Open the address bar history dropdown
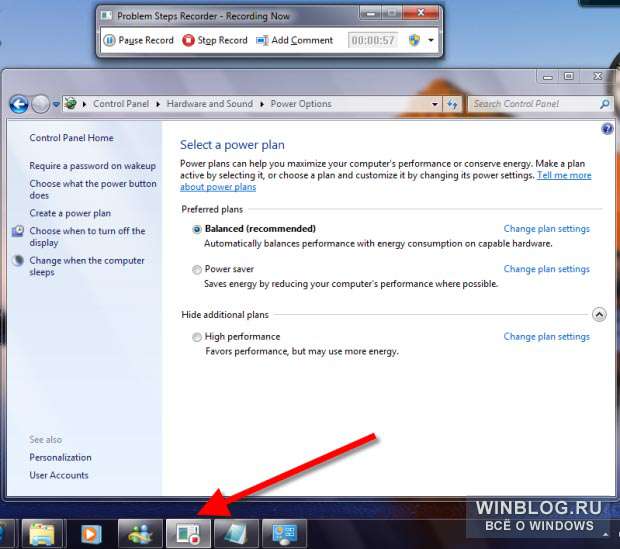 [435, 104]
